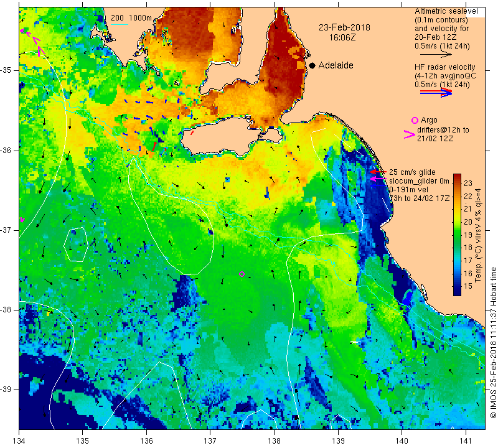Click the '20-Feb 12Z' text
The height and width of the screenshot is (448, 498).
(435, 37)
